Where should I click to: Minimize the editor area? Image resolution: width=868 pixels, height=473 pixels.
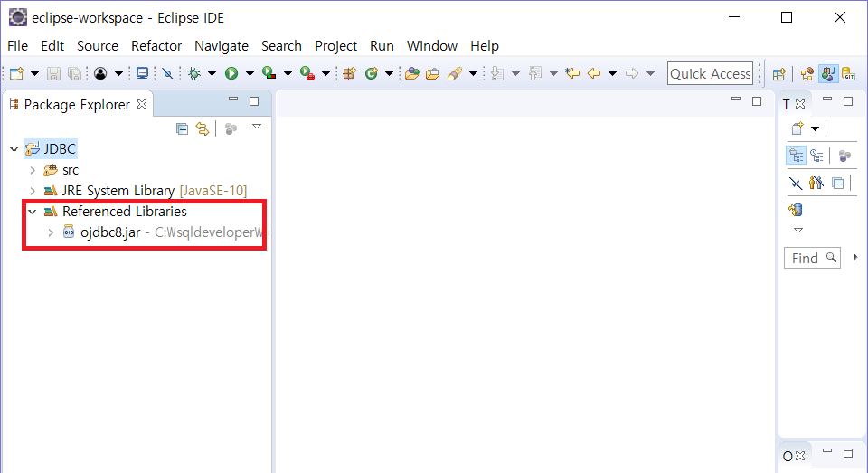tap(736, 99)
